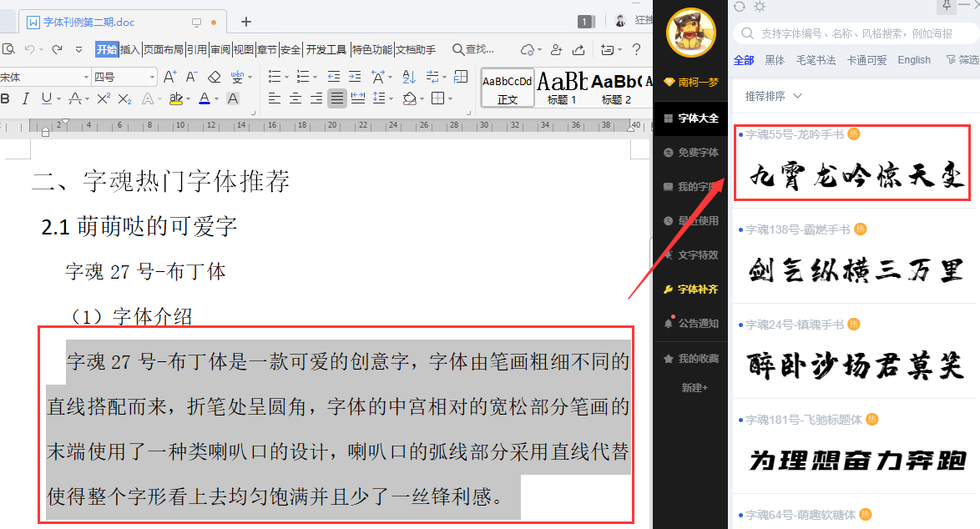
Task: Click the refresh icon in font panel
Action: tap(740, 6)
